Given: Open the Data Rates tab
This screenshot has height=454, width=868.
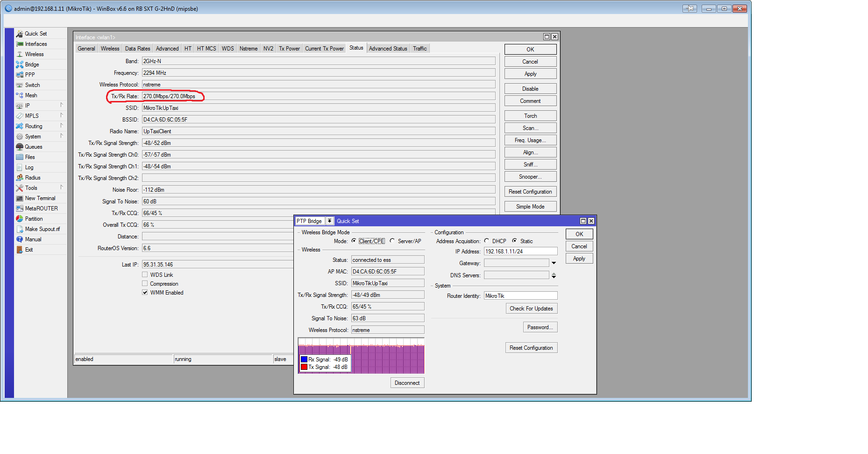Looking at the screenshot, I should tap(138, 49).
